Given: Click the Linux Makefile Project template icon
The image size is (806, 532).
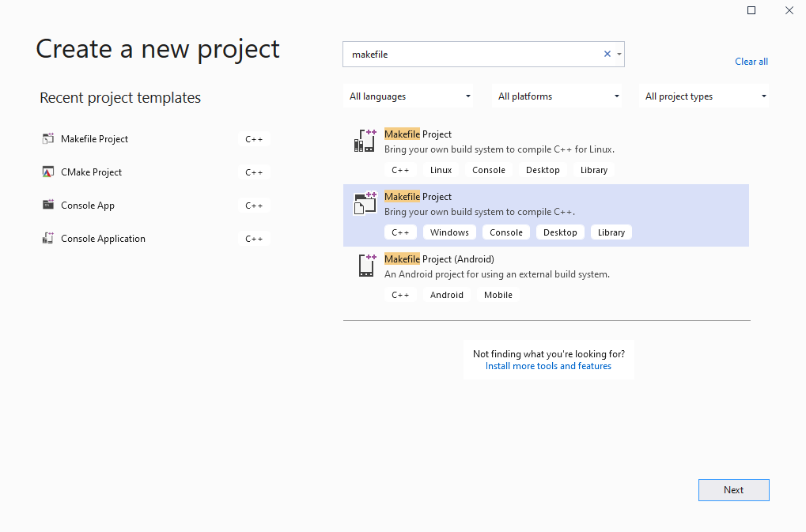Looking at the screenshot, I should (365, 141).
